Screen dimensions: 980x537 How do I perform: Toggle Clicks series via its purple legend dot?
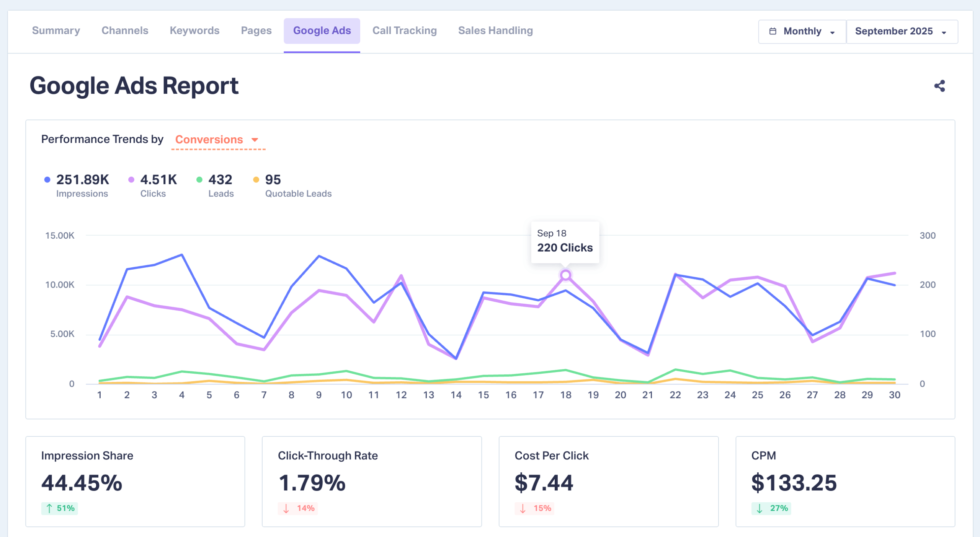[131, 180]
